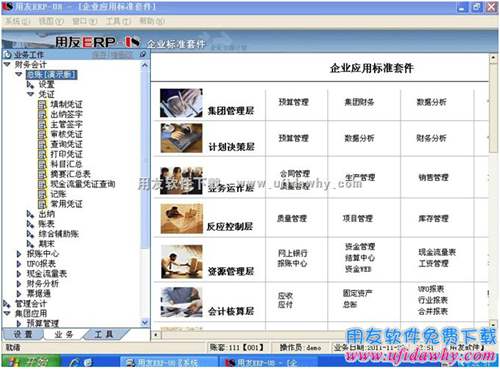This screenshot has width=500, height=369.
Task: Open 合并报表 module link
Action: click(x=433, y=312)
